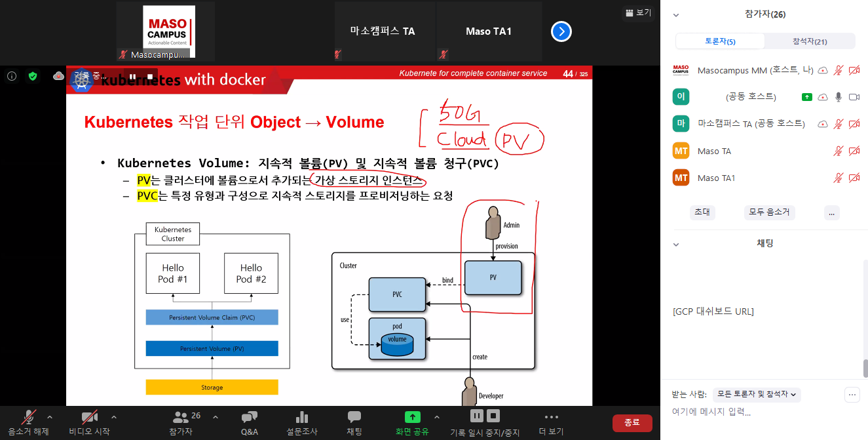868x440 pixels.
Task: Click the red 종료 button
Action: [632, 423]
